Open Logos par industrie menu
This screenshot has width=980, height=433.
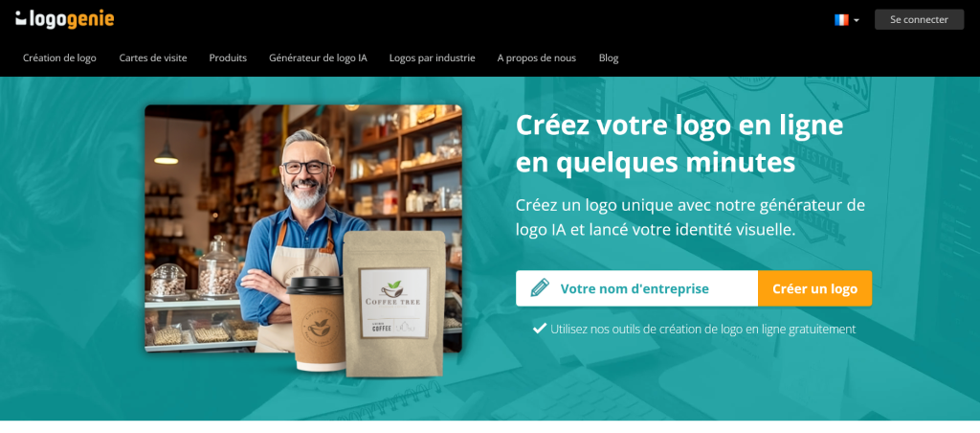click(432, 58)
